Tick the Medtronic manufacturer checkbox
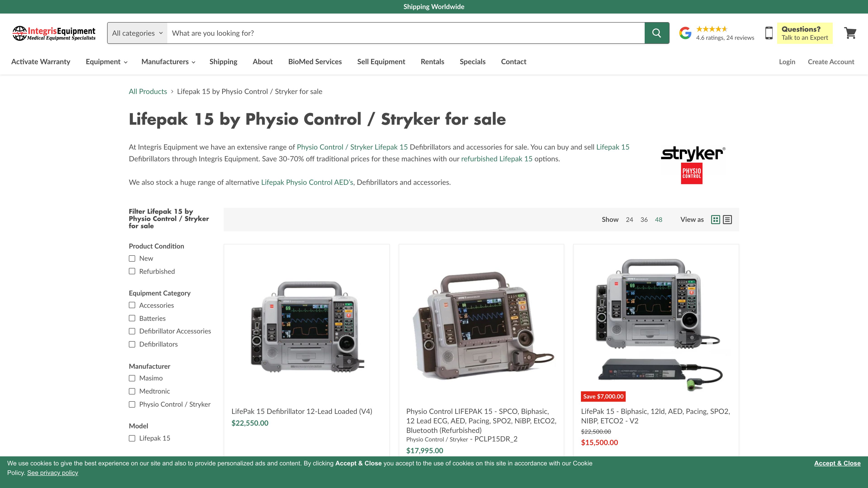 [x=132, y=391]
